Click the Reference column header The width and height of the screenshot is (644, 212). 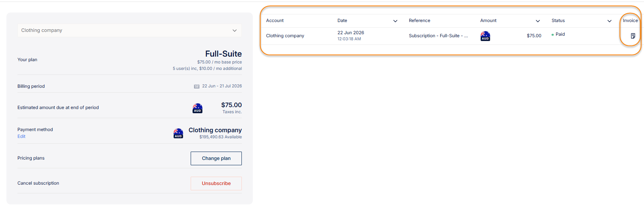coord(420,21)
